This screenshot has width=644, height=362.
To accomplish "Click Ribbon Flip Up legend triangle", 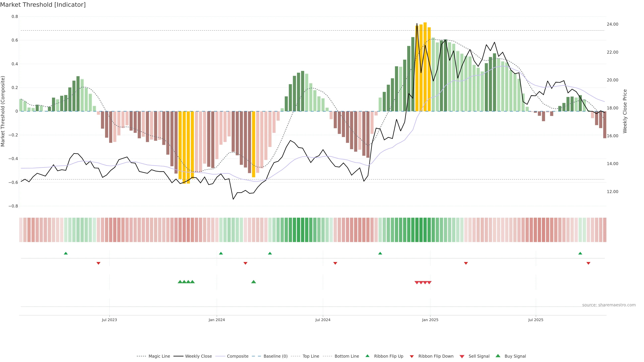I will pyautogui.click(x=367, y=356).
